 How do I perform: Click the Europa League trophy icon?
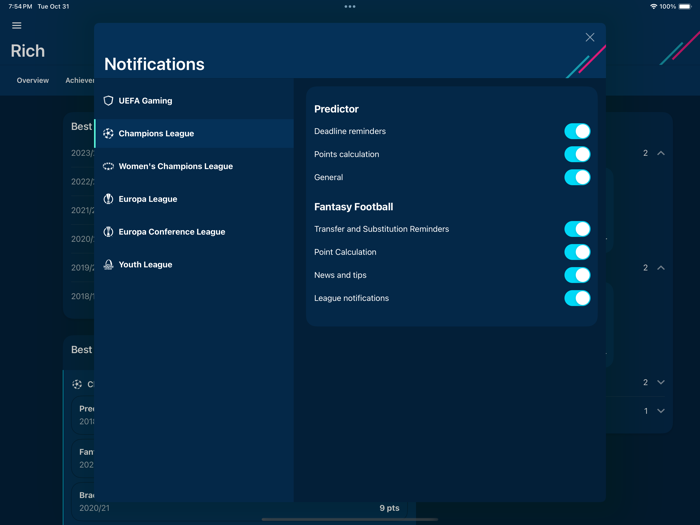tap(108, 199)
